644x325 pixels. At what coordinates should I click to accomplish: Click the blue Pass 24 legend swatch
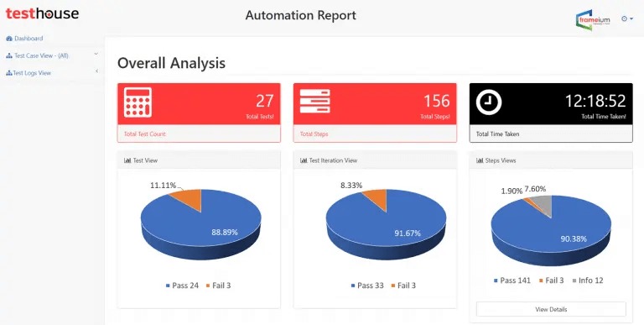click(168, 286)
